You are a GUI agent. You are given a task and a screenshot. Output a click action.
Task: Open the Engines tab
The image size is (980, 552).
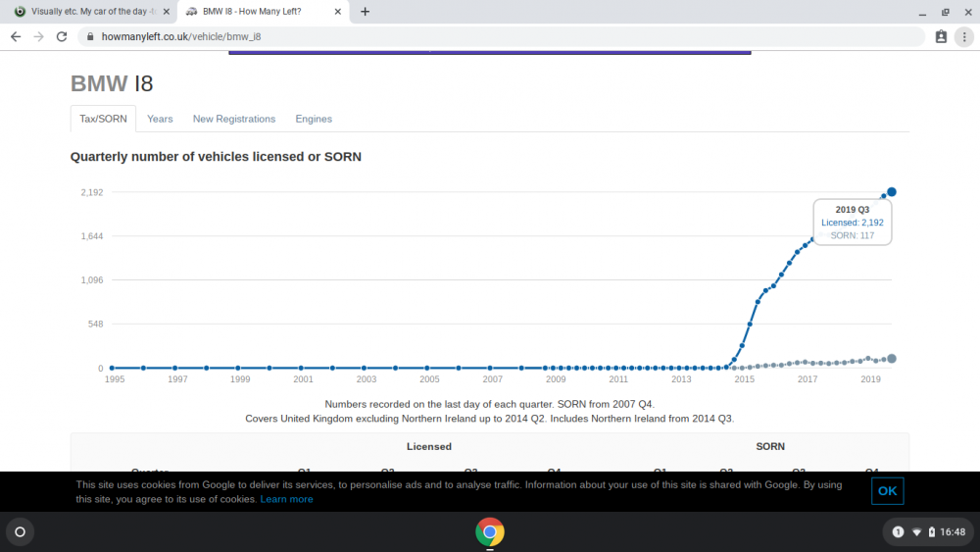[x=314, y=119]
